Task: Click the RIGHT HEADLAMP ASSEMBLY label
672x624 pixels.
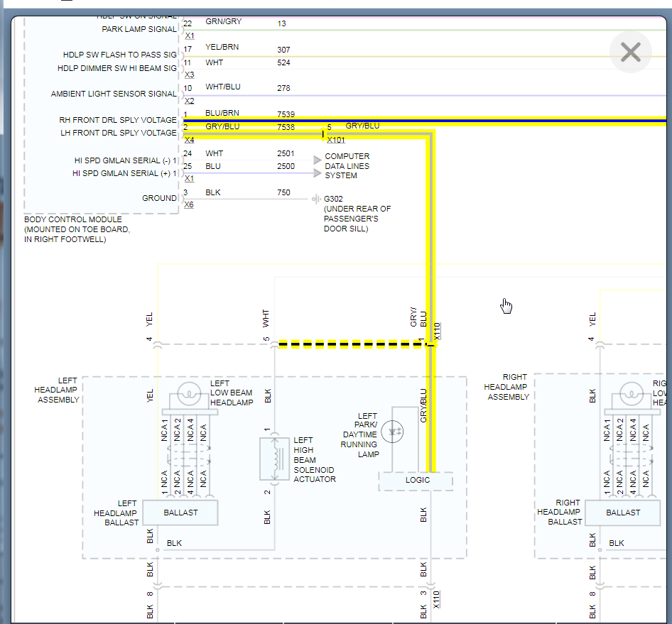Action: click(x=506, y=387)
